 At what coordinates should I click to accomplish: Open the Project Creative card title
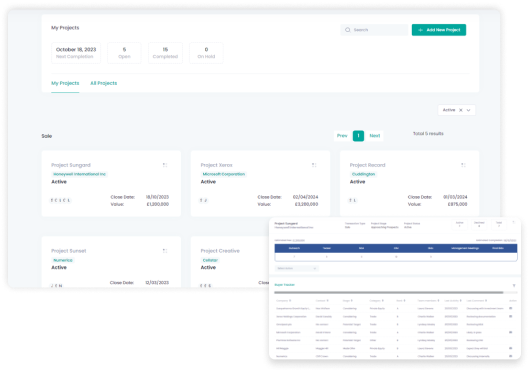pos(220,251)
